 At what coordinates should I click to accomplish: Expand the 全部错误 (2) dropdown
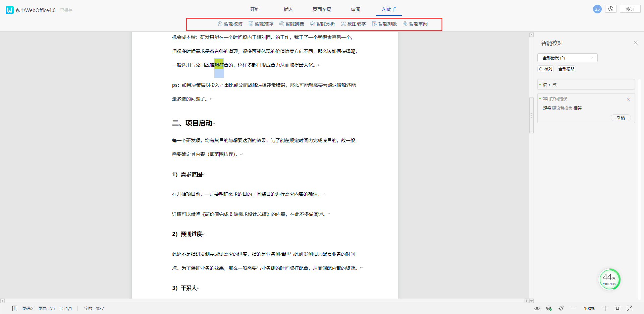(x=567, y=58)
